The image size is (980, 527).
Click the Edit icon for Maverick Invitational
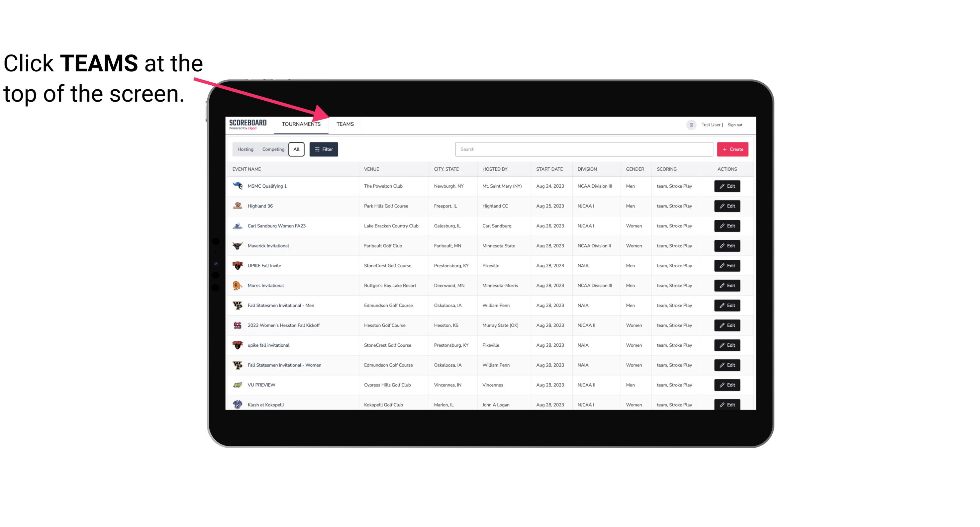[728, 246]
